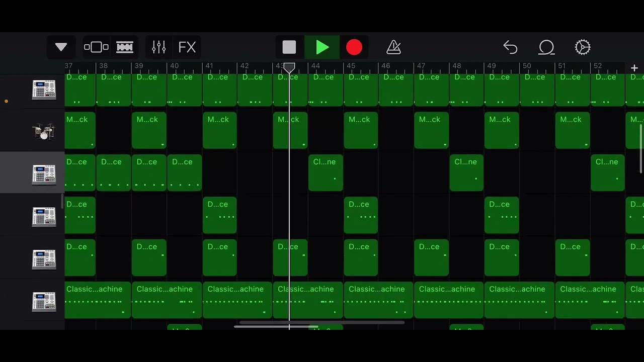The width and height of the screenshot is (644, 362).
Task: Open the FX panel
Action: [x=187, y=47]
